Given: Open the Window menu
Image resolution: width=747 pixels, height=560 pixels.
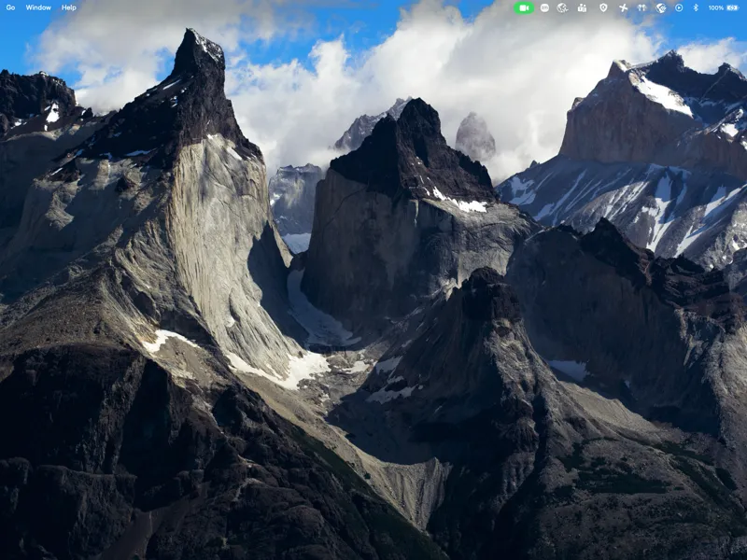Looking at the screenshot, I should click(38, 7).
